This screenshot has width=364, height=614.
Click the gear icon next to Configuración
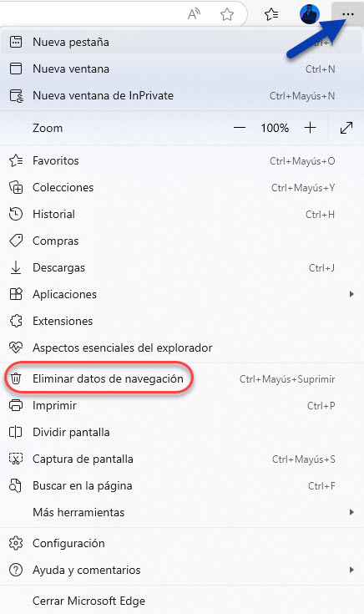[x=16, y=543]
